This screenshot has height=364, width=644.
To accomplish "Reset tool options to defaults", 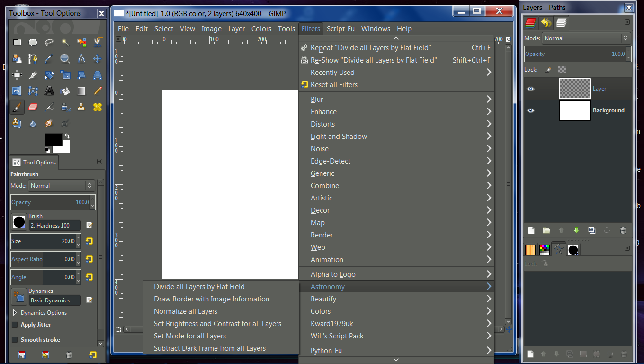I will coord(93,355).
